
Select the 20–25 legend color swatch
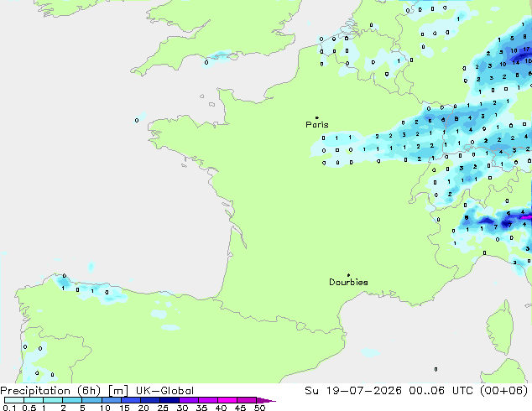click(150, 400)
